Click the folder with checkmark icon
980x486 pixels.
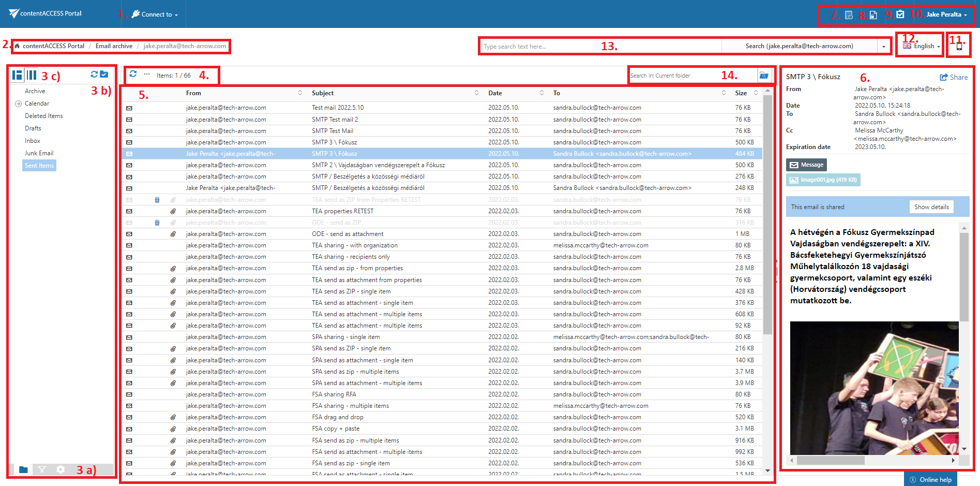(x=104, y=75)
